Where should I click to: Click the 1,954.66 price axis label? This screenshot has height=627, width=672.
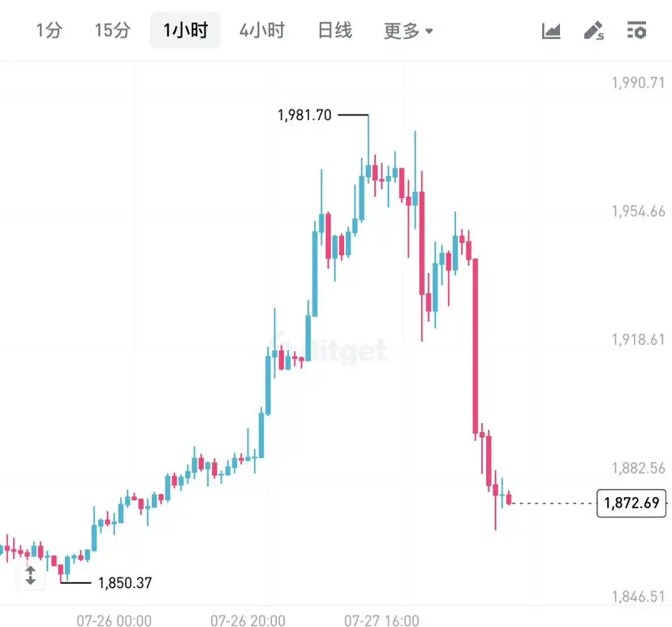pyautogui.click(x=638, y=211)
